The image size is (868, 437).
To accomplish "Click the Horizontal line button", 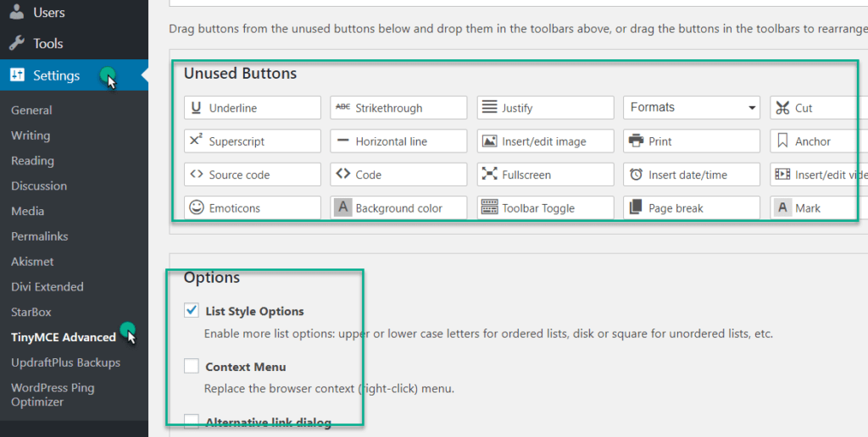I will tap(398, 141).
